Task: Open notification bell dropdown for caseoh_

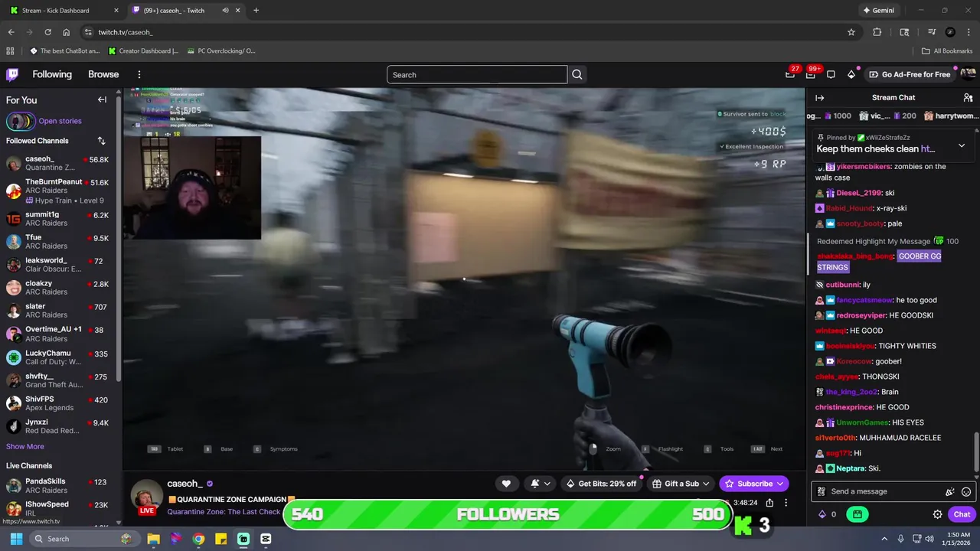Action: (541, 484)
